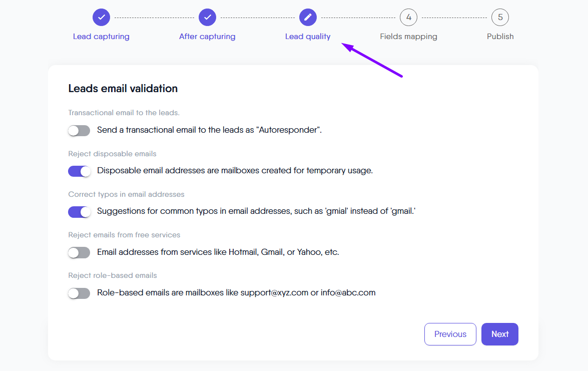Open the Lead capturing step label
Image resolution: width=588 pixels, height=371 pixels.
101,37
